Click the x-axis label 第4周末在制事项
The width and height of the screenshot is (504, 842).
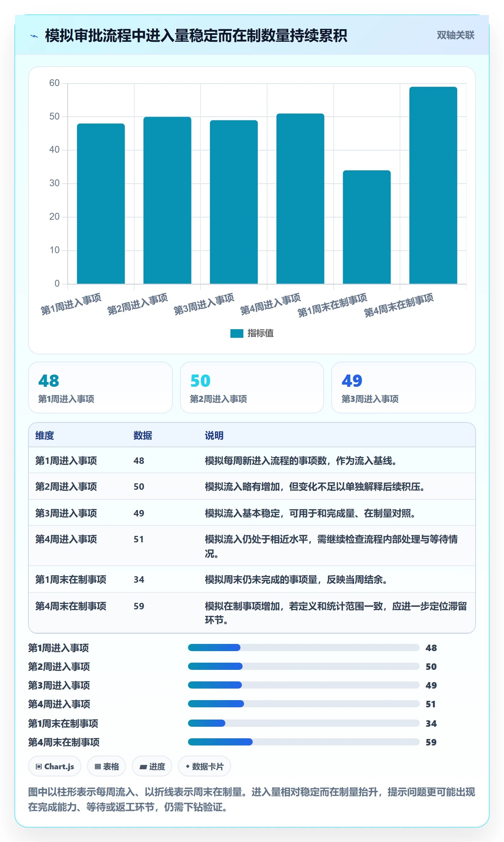tap(399, 305)
